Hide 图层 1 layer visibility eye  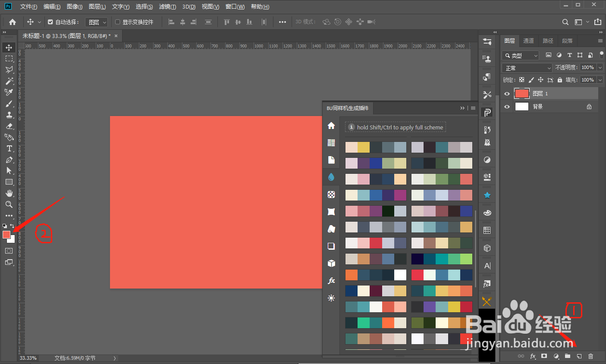(507, 94)
